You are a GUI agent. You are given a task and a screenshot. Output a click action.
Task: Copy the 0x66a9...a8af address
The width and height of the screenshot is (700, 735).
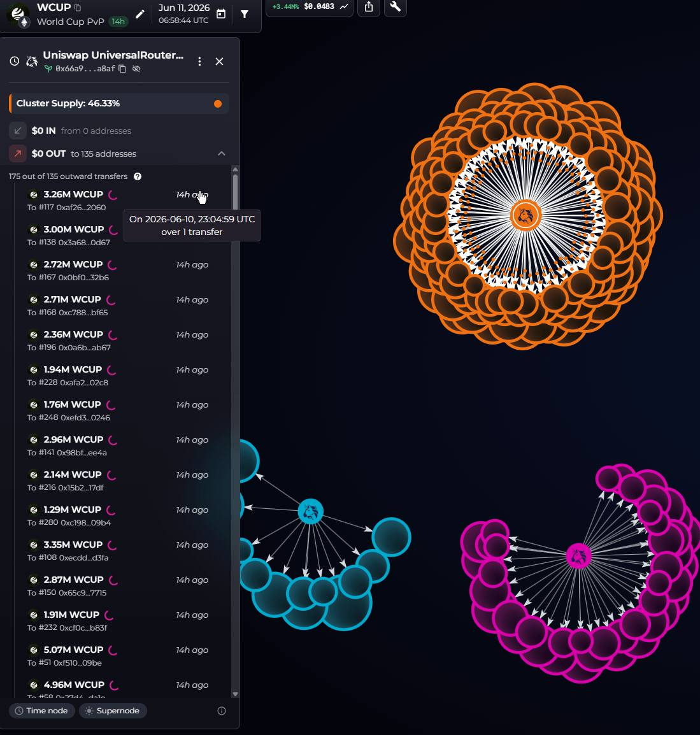(x=122, y=69)
